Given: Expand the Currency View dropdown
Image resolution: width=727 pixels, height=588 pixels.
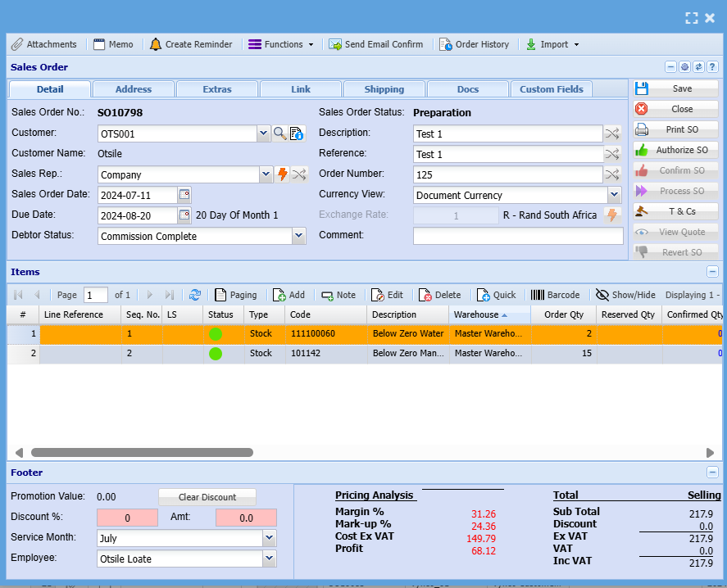Looking at the screenshot, I should [615, 195].
